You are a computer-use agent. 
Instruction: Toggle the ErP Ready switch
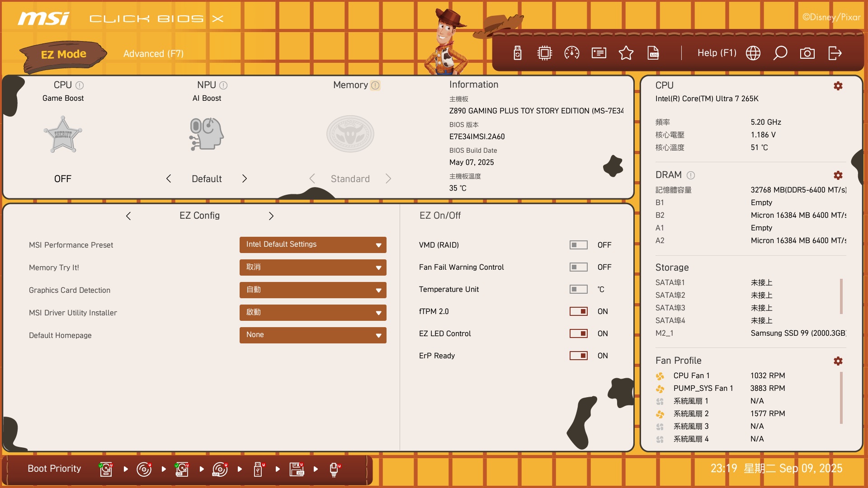click(x=579, y=356)
